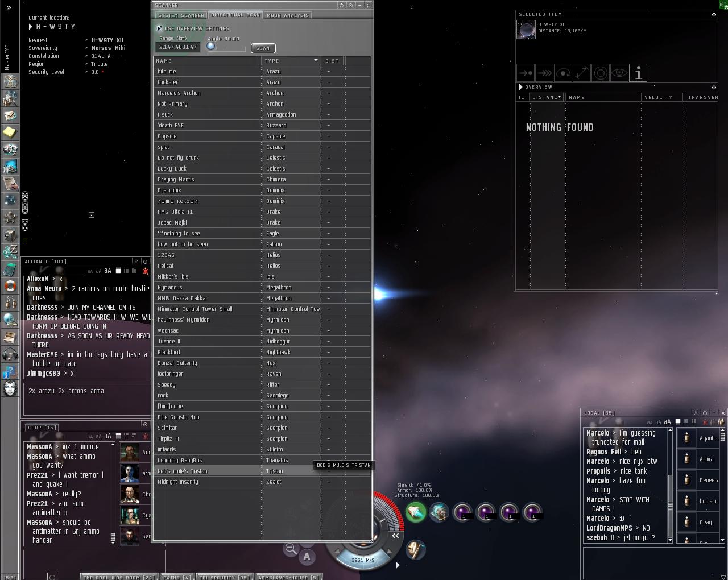
Task: Sort Overview by Distance column
Action: pyautogui.click(x=546, y=97)
